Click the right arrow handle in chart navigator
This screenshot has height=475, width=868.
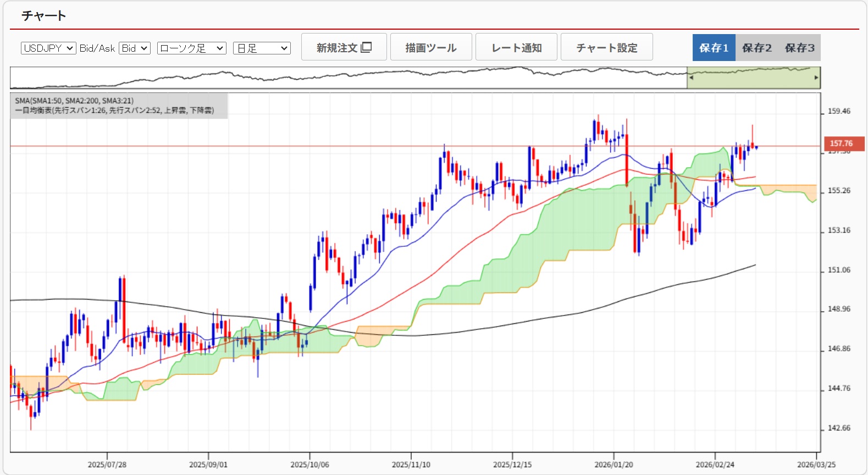point(816,78)
